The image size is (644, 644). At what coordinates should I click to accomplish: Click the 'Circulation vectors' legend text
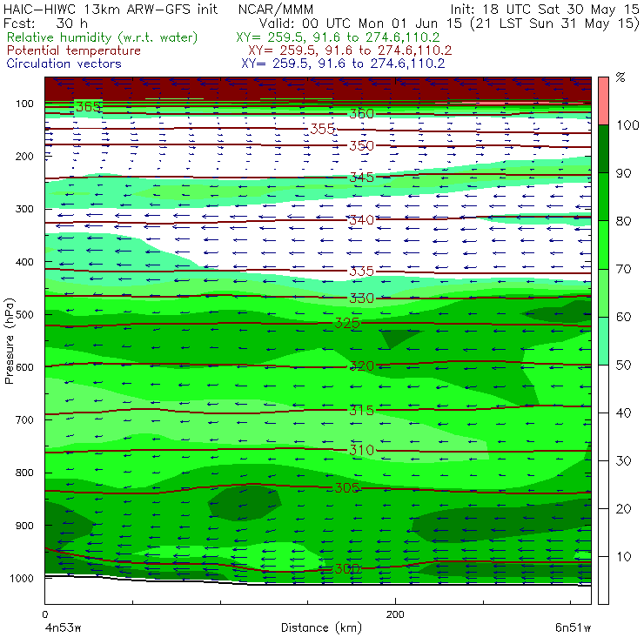64,64
